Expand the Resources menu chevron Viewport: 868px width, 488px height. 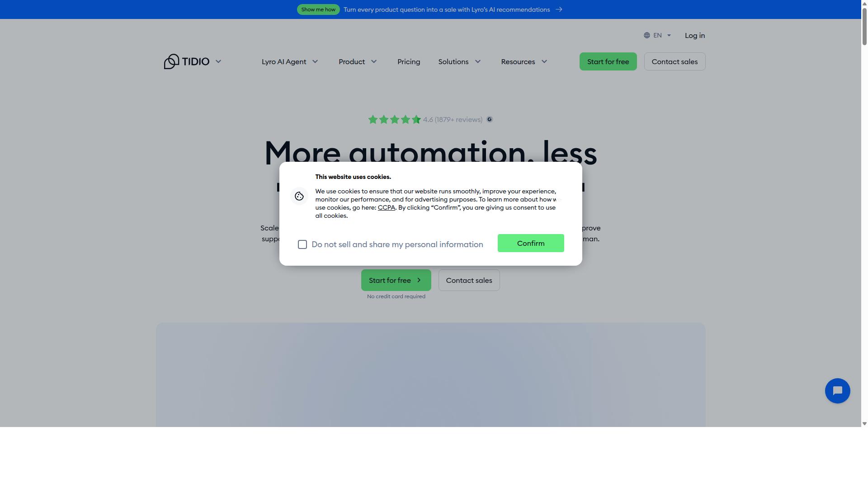tap(544, 61)
